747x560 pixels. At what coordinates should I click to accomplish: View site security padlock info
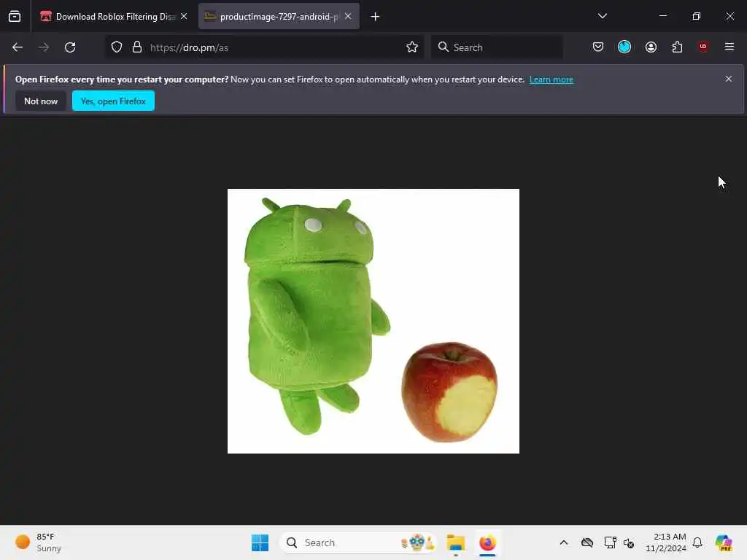point(137,47)
